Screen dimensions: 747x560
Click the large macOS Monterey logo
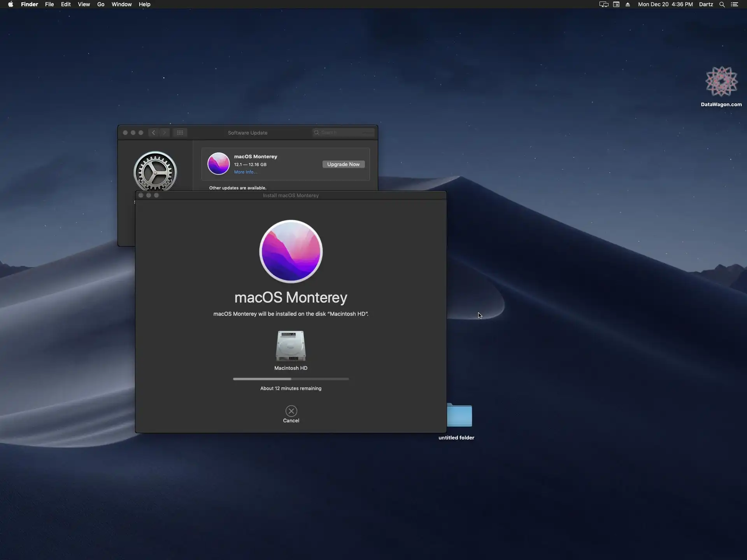tap(291, 251)
